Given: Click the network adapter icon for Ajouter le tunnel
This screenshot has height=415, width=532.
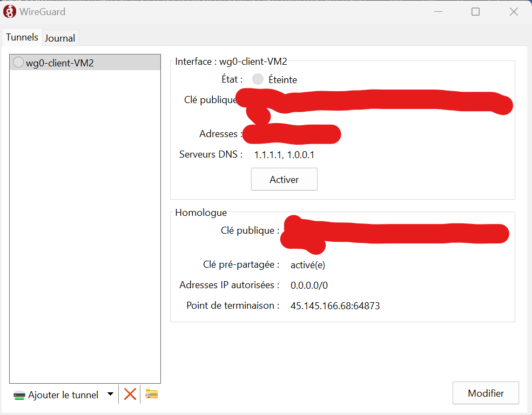Looking at the screenshot, I should [x=19, y=395].
